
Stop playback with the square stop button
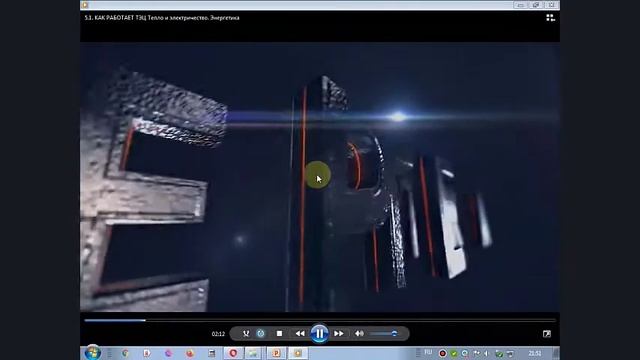pyautogui.click(x=280, y=333)
